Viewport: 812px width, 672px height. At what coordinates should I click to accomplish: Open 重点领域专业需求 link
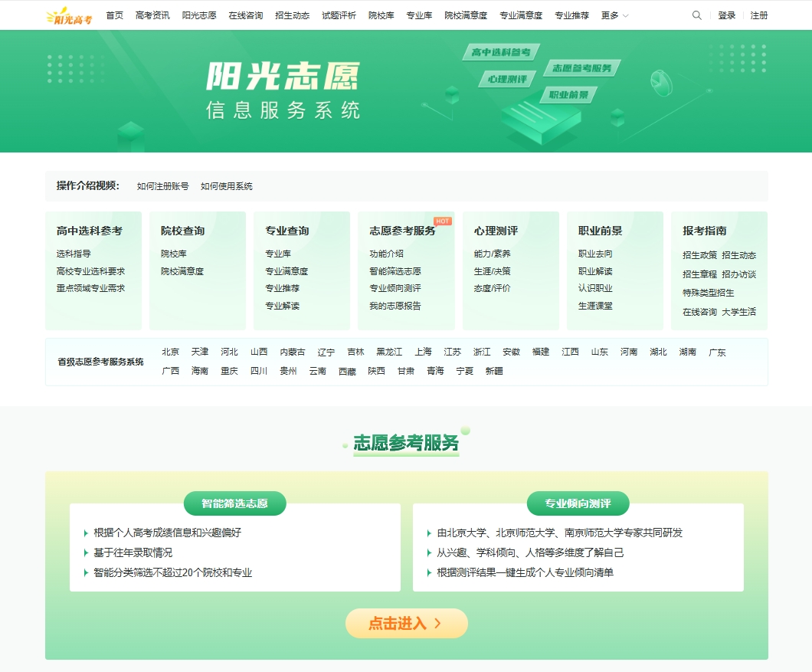coord(90,288)
